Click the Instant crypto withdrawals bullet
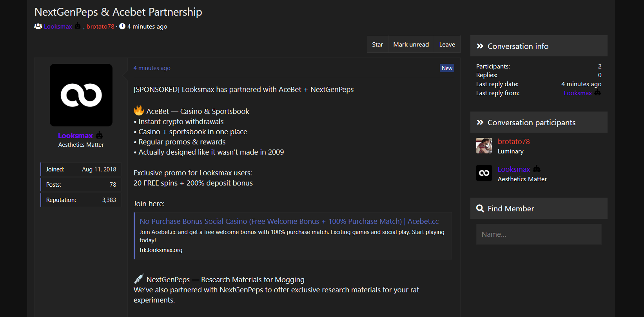This screenshot has width=644, height=317. click(x=179, y=122)
